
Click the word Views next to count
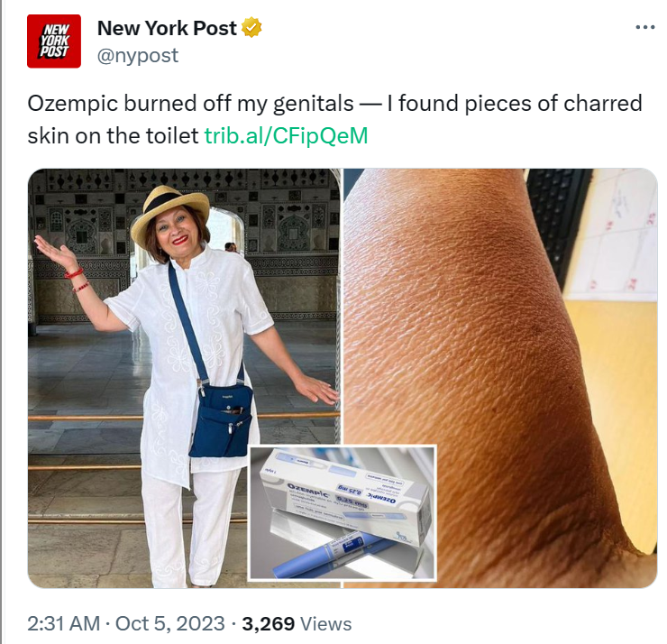coord(326,624)
